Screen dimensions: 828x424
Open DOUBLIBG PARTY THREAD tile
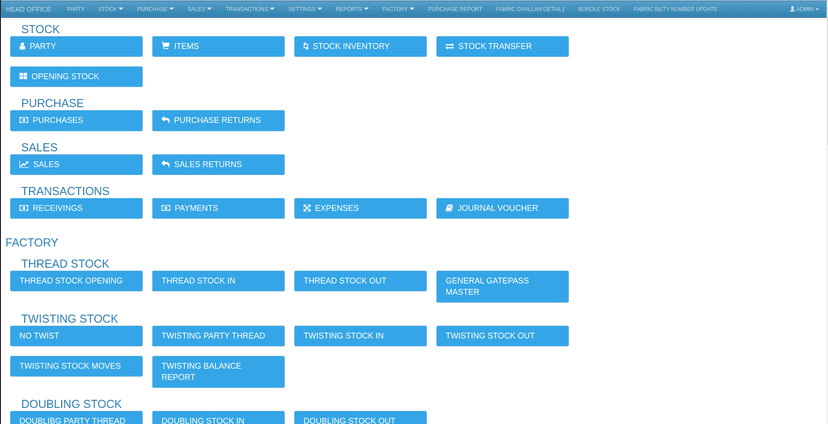point(76,418)
